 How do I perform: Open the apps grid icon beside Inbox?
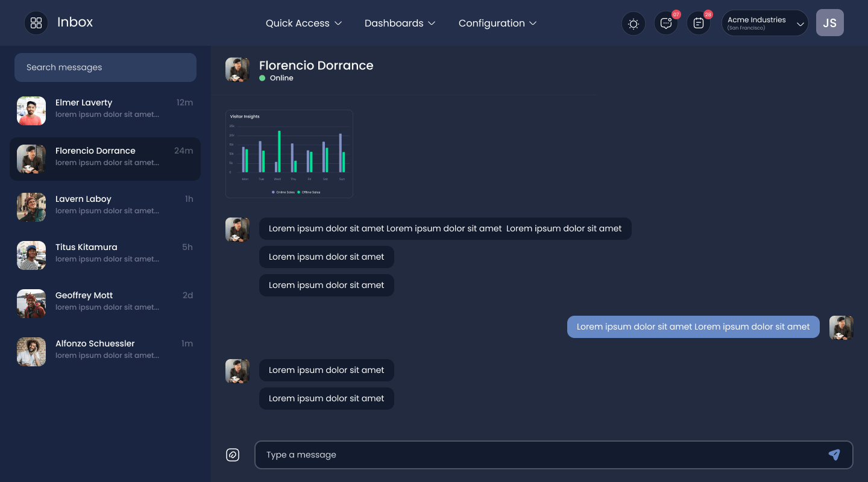(36, 23)
